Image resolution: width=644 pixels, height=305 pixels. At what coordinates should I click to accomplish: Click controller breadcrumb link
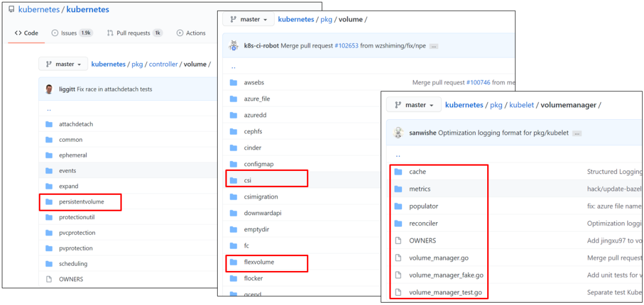tap(163, 64)
